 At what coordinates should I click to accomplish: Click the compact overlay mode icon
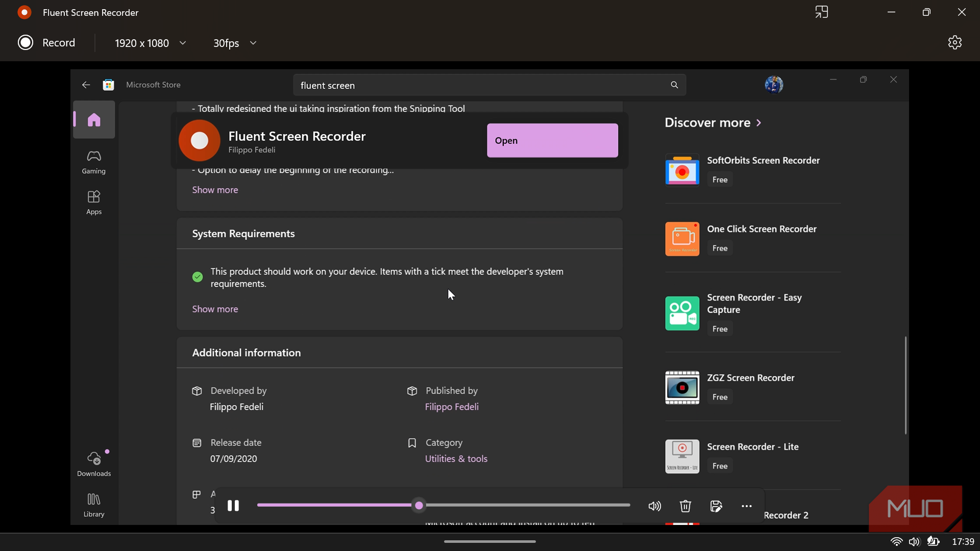point(821,12)
